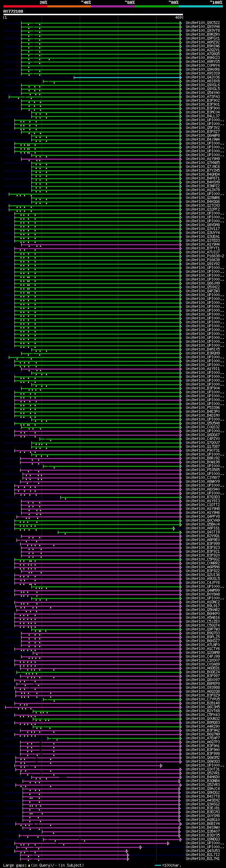Select hit label UniRef100_Q9NDQ3

(x=203, y=839)
